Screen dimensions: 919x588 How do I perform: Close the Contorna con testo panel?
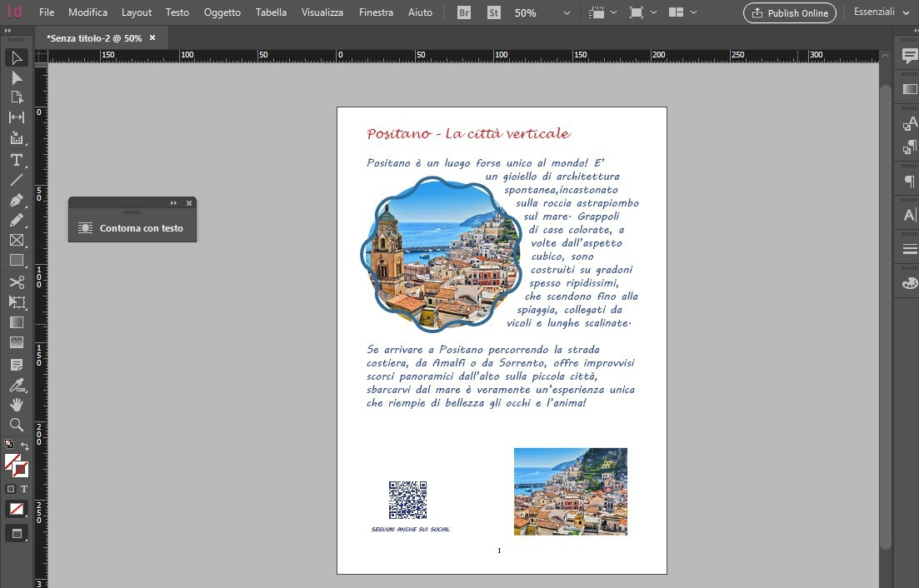(x=189, y=203)
